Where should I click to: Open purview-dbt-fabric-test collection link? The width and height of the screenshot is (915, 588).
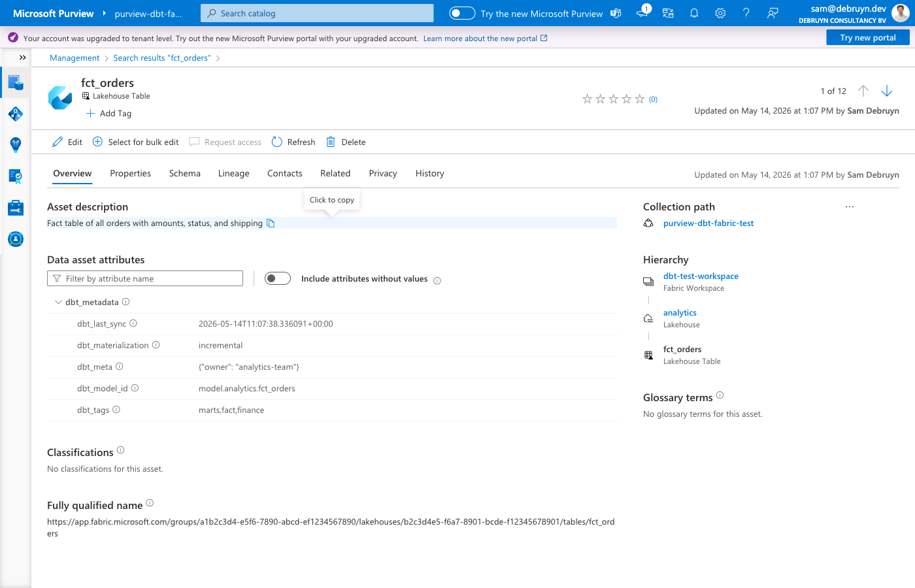click(708, 223)
